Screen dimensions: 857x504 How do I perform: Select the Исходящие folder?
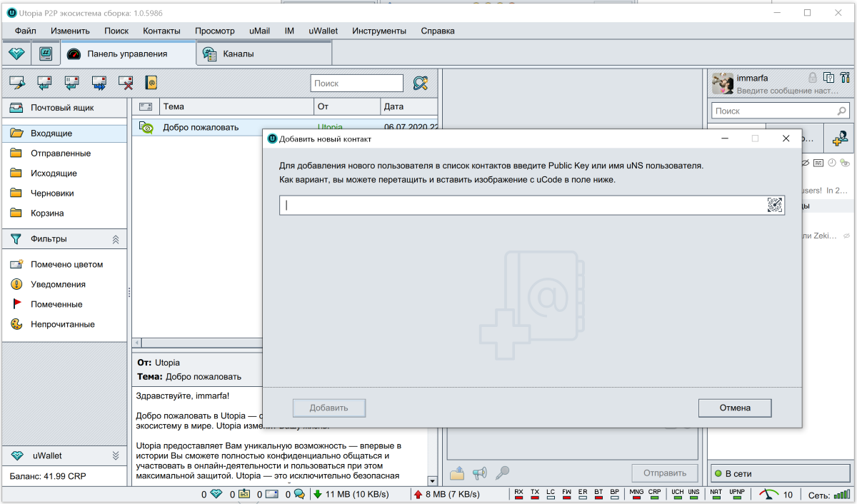click(64, 173)
